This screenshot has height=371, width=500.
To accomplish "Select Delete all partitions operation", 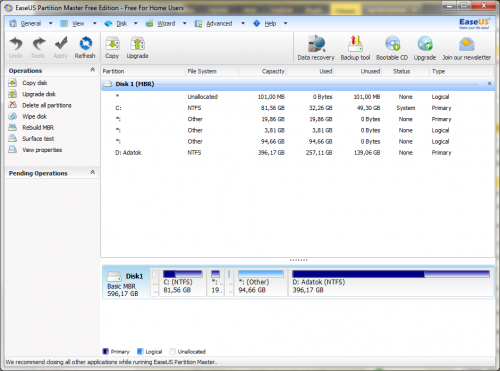I will tap(47, 105).
